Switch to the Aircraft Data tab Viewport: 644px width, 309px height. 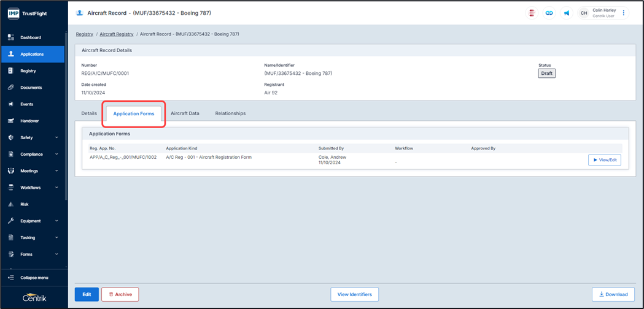pos(185,113)
